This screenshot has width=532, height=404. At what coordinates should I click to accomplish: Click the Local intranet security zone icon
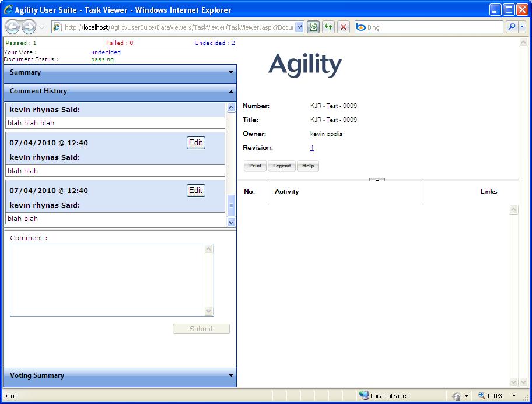364,395
